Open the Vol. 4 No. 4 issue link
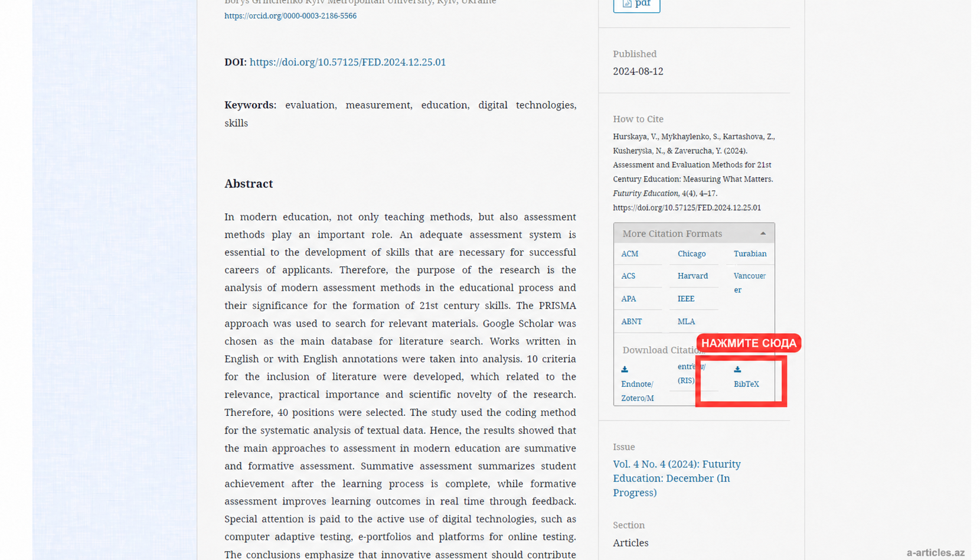 (x=677, y=478)
